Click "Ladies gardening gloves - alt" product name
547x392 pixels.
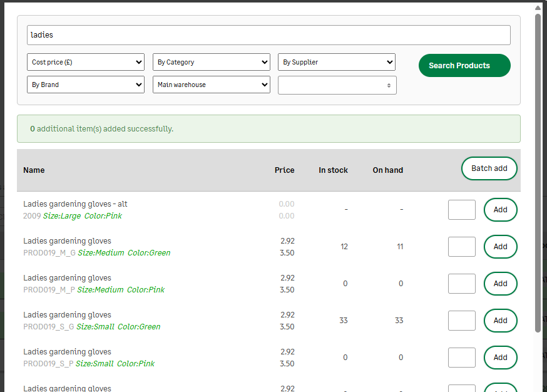[x=75, y=204]
